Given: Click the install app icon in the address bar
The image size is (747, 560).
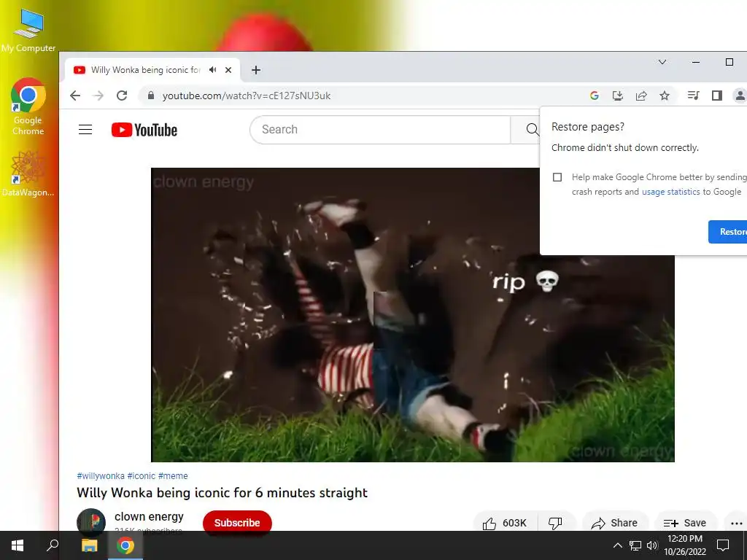Looking at the screenshot, I should 617,96.
